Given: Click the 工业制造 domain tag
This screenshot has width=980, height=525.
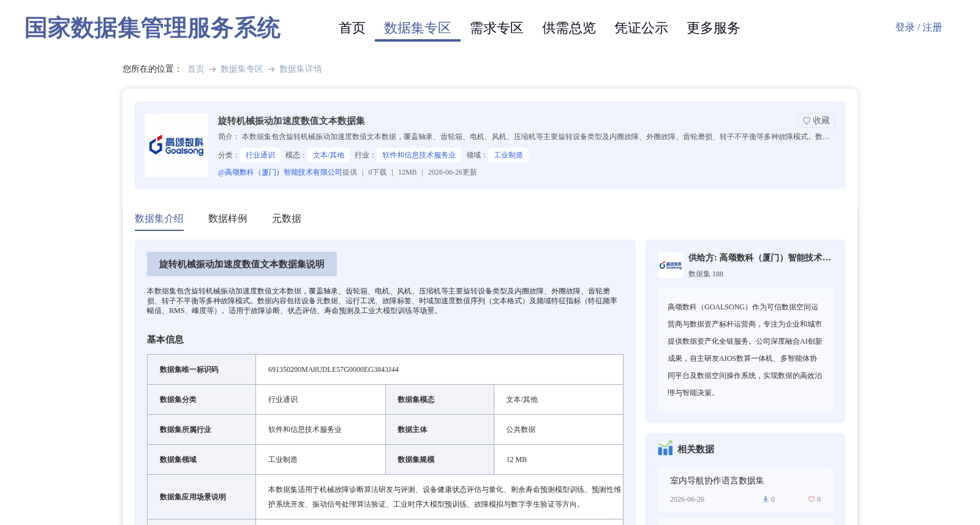Looking at the screenshot, I should pos(508,155).
